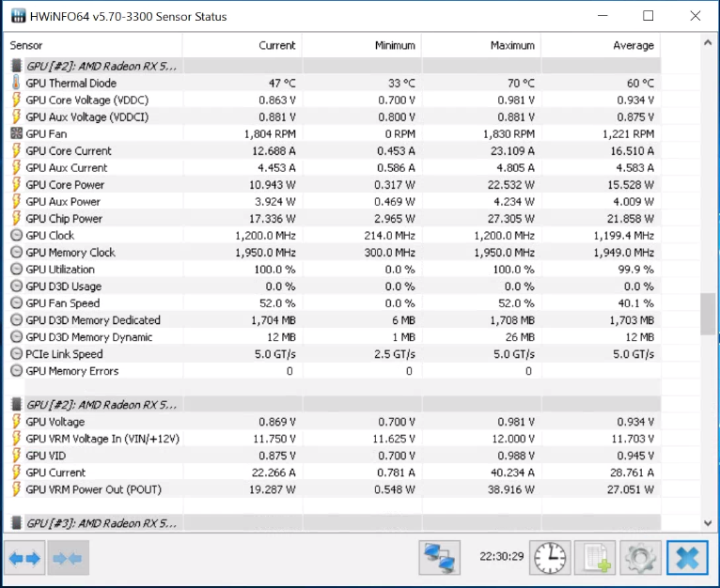This screenshot has height=588, width=720.
Task: Start logging with the sheet-plus icon
Action: point(595,558)
